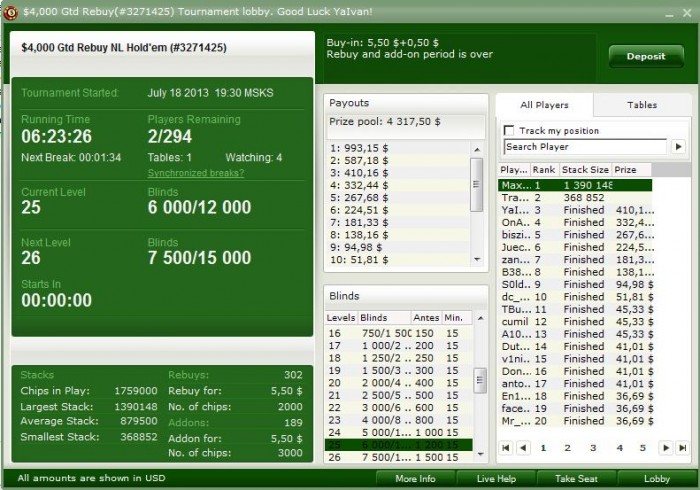Open players page 4
This screenshot has width=700, height=490.
[619, 448]
